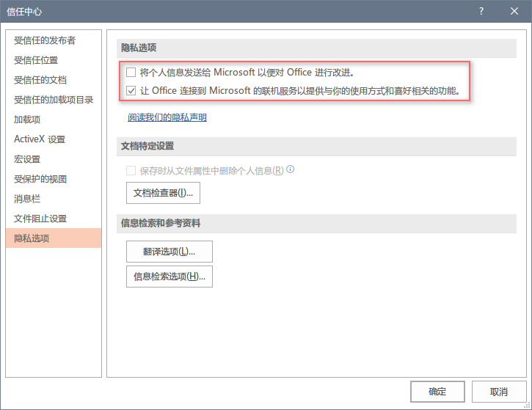Open 文档检查器 button

click(163, 193)
